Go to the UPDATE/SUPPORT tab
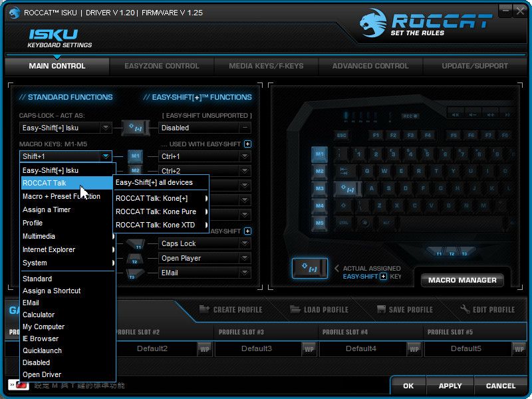Image resolution: width=532 pixels, height=399 pixels. point(475,66)
